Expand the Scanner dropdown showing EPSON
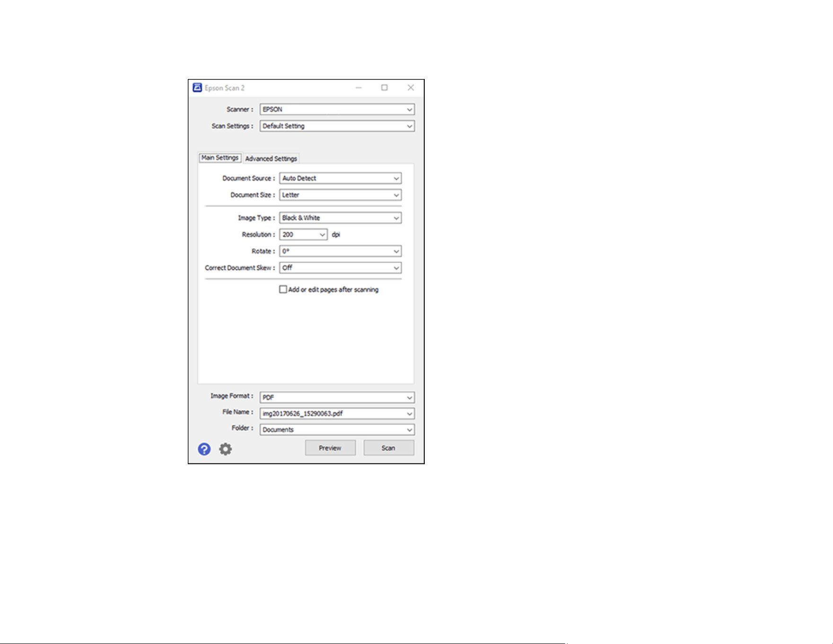The height and width of the screenshot is (644, 833). (x=337, y=109)
